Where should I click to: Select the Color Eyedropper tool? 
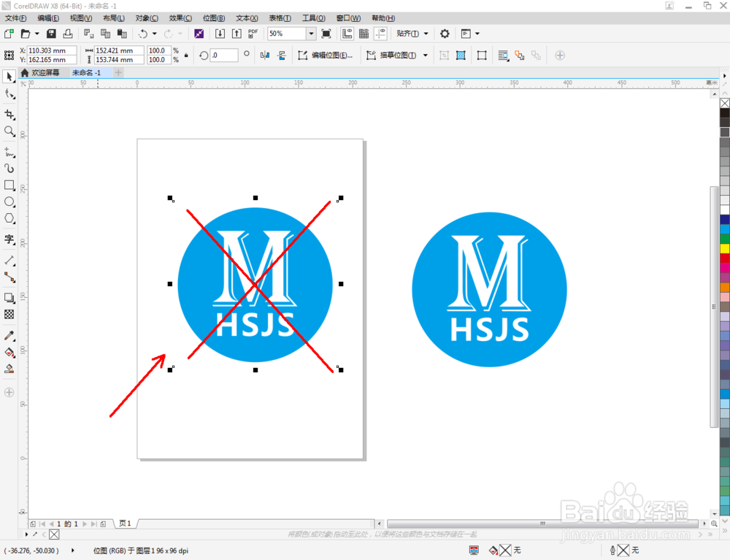9,336
